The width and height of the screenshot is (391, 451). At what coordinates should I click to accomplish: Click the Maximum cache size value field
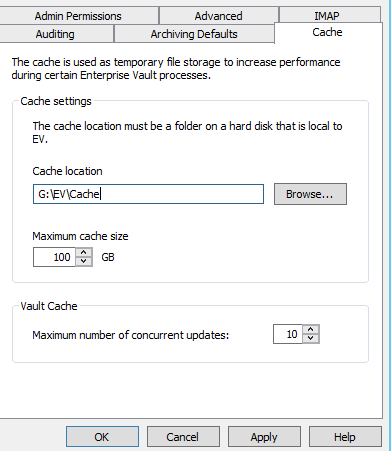[54, 257]
